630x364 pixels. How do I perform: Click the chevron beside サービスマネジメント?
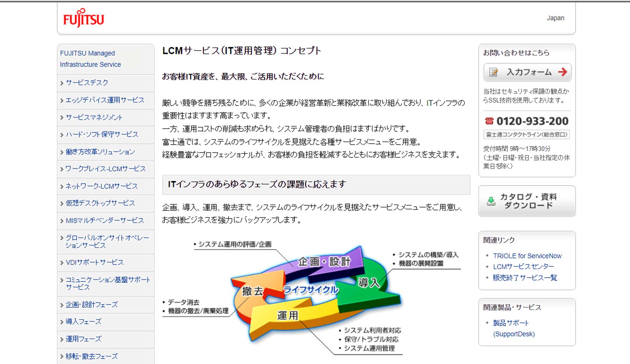pyautogui.click(x=62, y=117)
